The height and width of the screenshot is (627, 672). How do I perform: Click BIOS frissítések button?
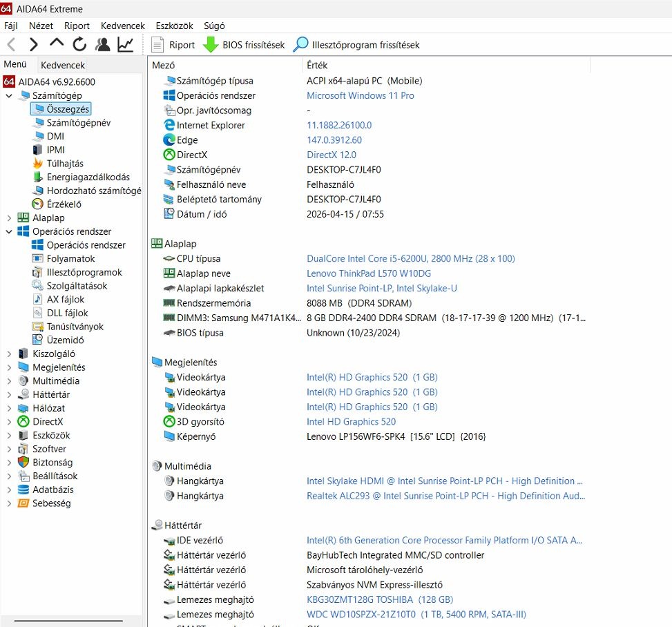tap(244, 45)
